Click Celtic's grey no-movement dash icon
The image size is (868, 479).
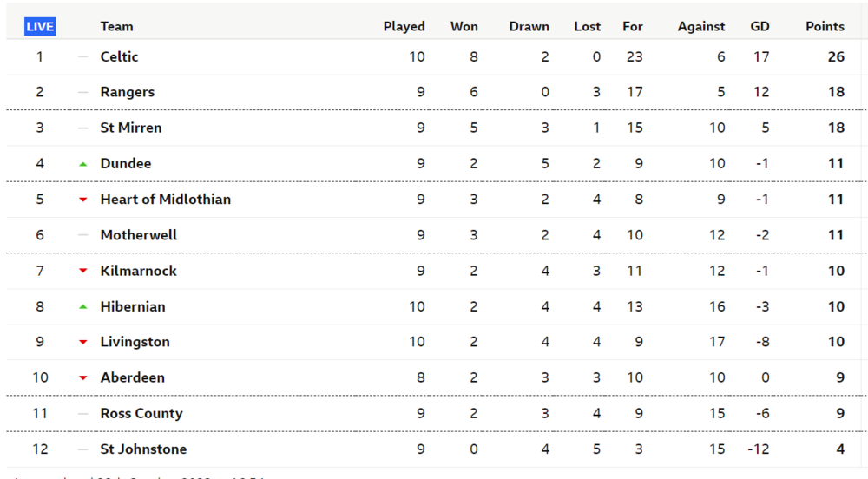[83, 56]
